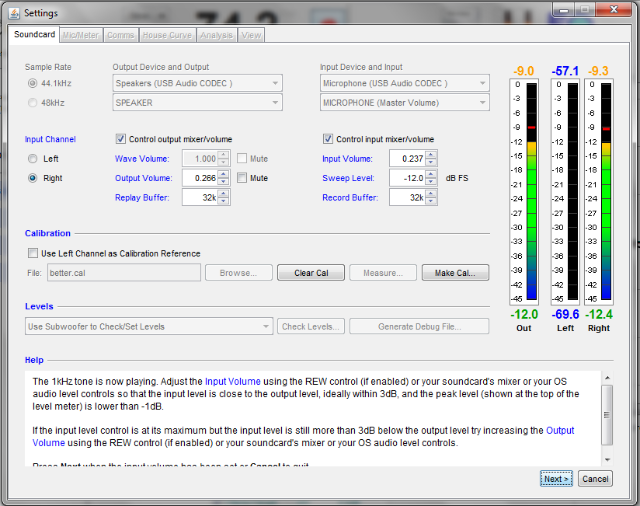Viewport: 640px width, 506px height.
Task: Close the Settings window
Action: tap(613, 9)
